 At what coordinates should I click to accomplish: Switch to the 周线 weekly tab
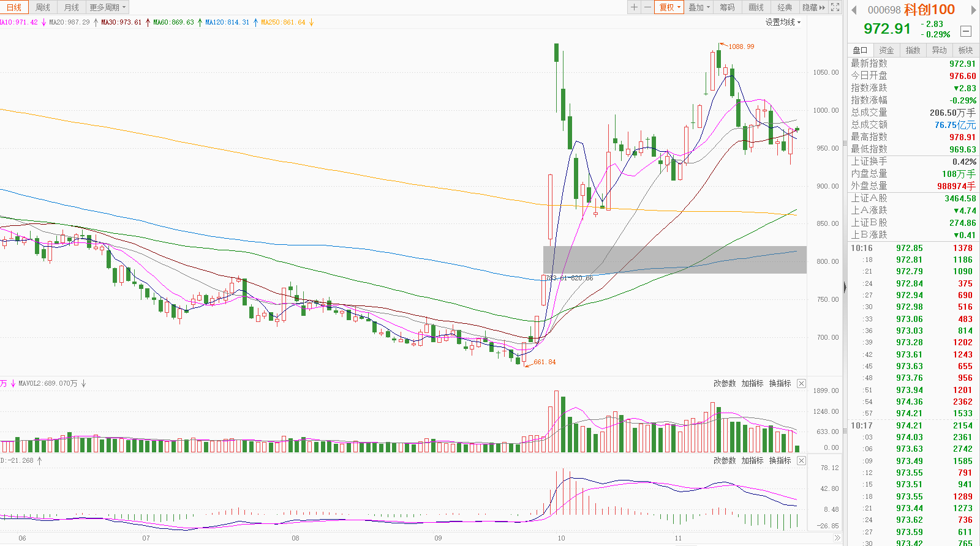(x=43, y=7)
